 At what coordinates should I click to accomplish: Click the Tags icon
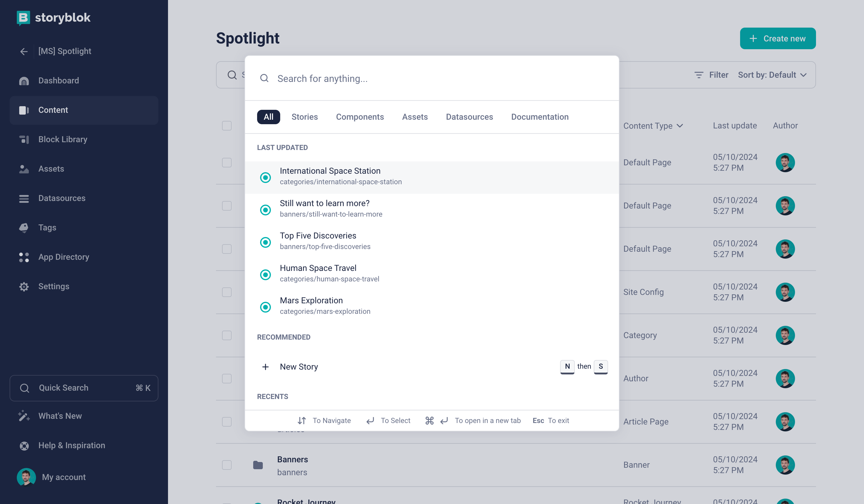24,227
